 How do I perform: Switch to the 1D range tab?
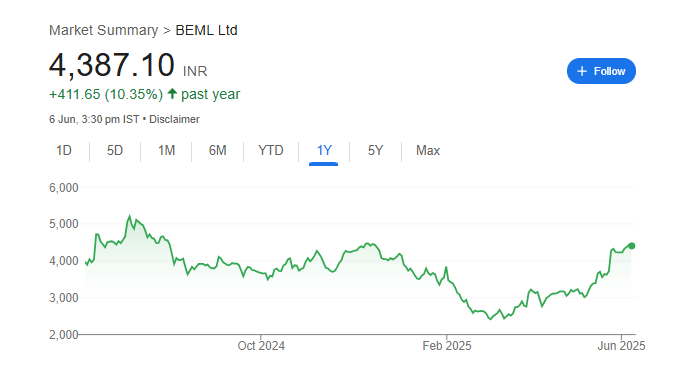pos(64,151)
